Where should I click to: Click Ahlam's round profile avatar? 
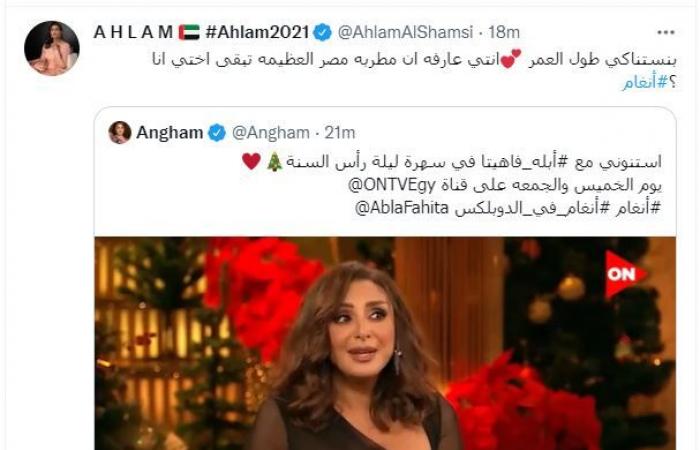click(x=52, y=48)
